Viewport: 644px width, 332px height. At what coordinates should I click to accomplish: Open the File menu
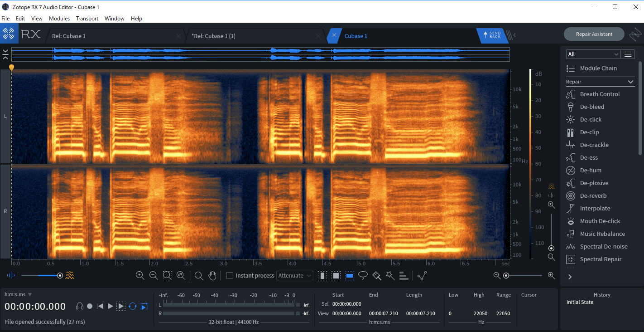5,19
